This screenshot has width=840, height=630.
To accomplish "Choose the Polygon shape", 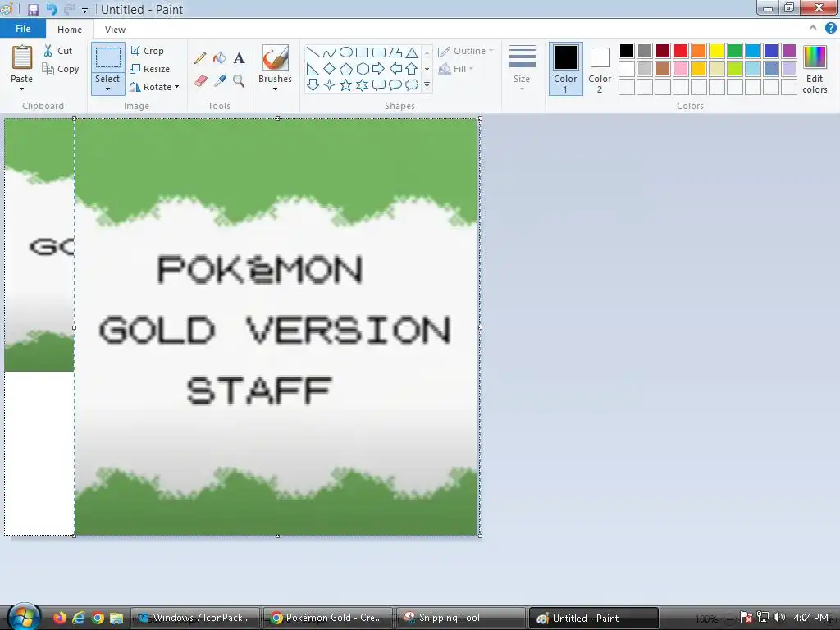I will click(395, 52).
